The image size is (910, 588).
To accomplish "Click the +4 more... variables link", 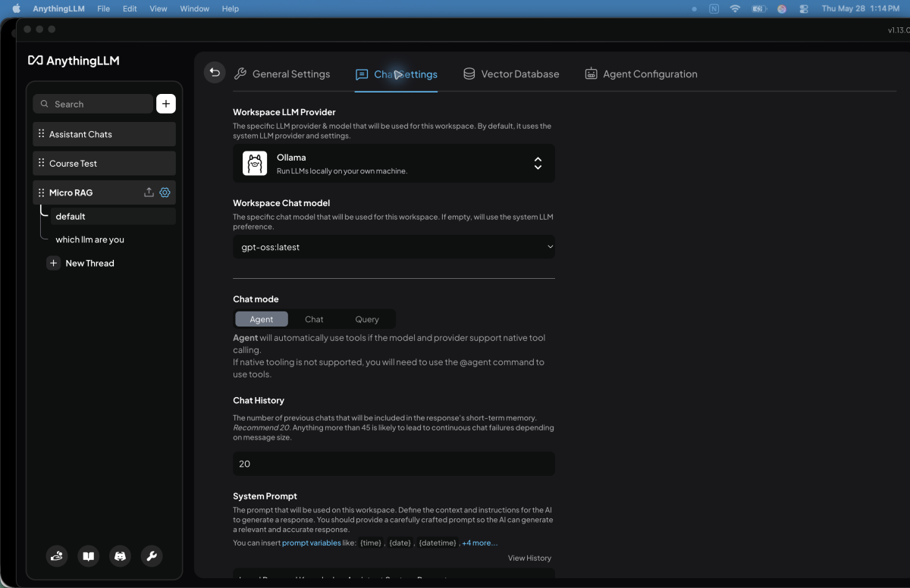I will [x=480, y=543].
